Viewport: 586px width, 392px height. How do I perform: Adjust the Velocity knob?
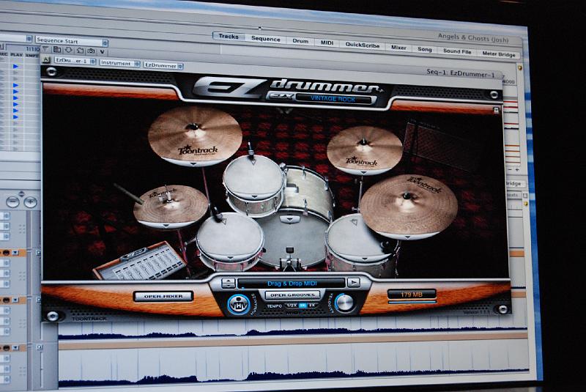345,302
